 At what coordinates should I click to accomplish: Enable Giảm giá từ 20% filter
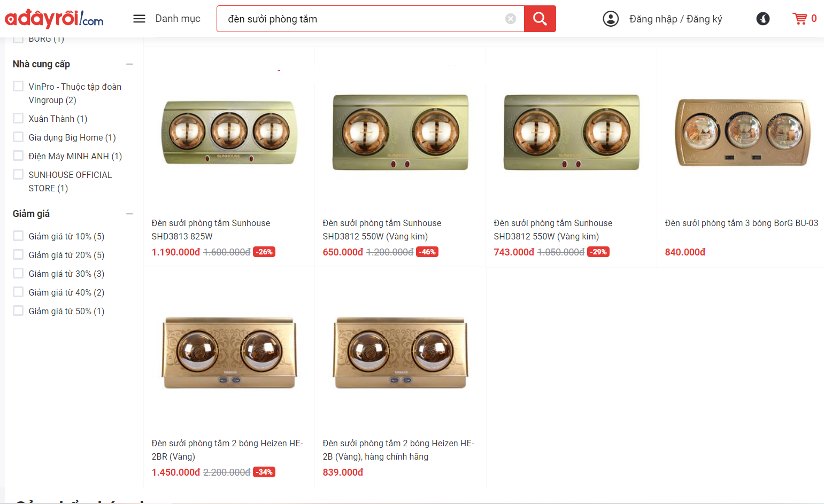point(18,254)
